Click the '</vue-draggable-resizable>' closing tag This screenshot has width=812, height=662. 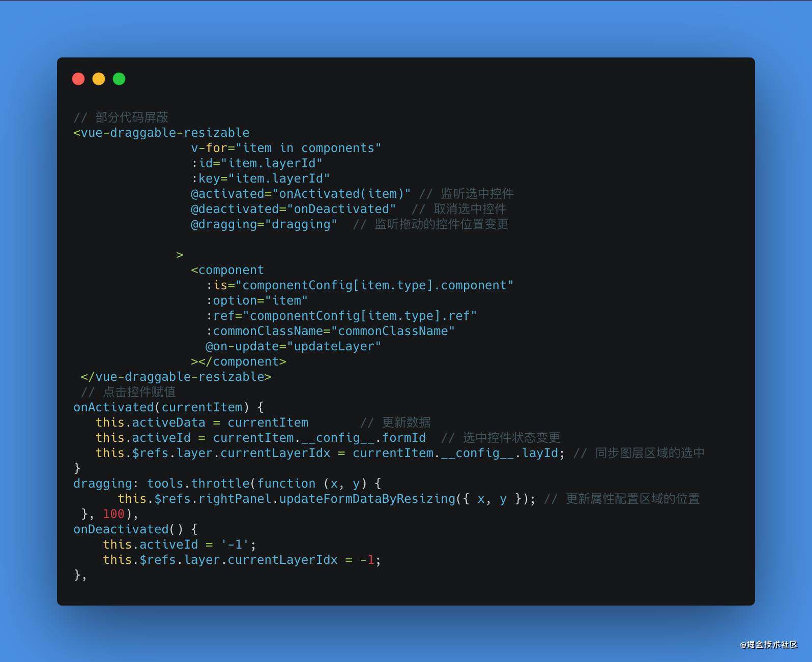[x=176, y=377]
